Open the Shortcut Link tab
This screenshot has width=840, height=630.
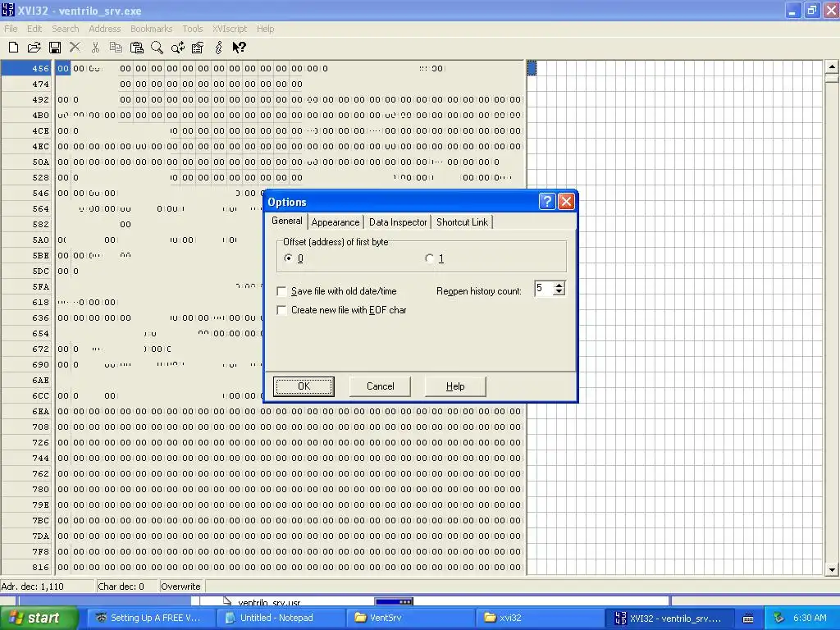[x=462, y=222]
